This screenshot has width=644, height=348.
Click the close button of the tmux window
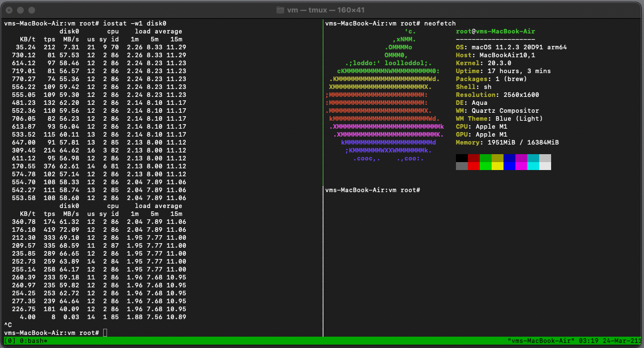click(9, 10)
